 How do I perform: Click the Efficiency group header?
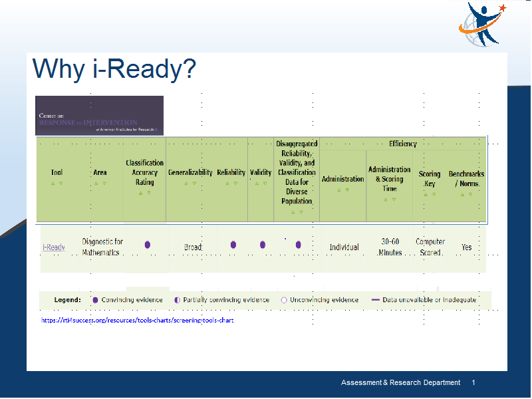(x=403, y=144)
